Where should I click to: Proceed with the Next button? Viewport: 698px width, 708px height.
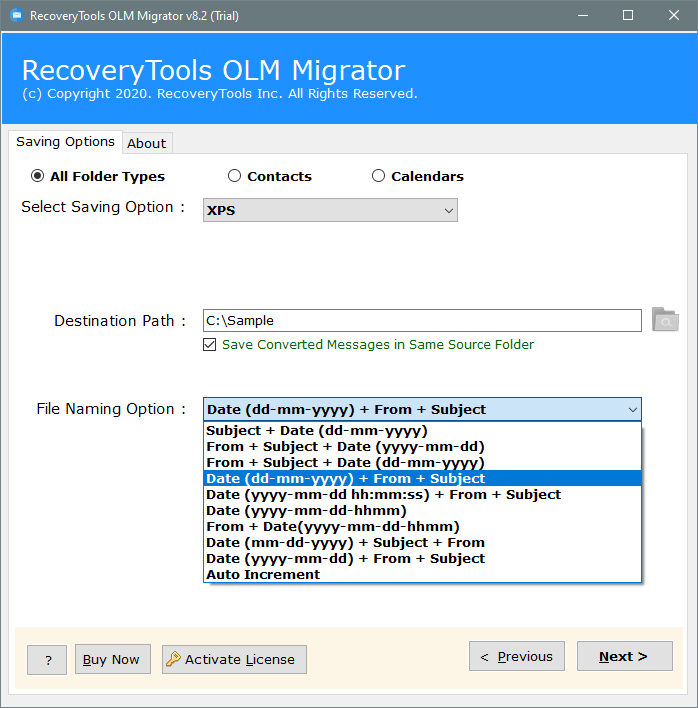pyautogui.click(x=625, y=656)
